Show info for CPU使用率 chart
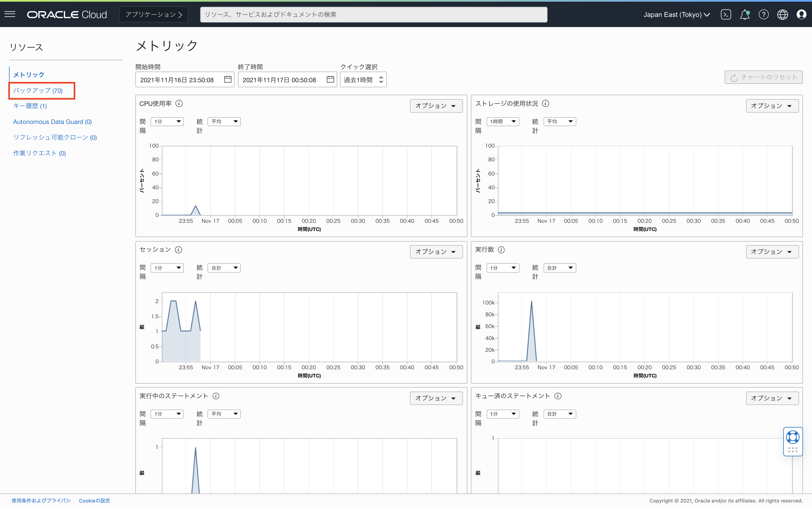Image resolution: width=812 pixels, height=507 pixels. click(x=179, y=104)
